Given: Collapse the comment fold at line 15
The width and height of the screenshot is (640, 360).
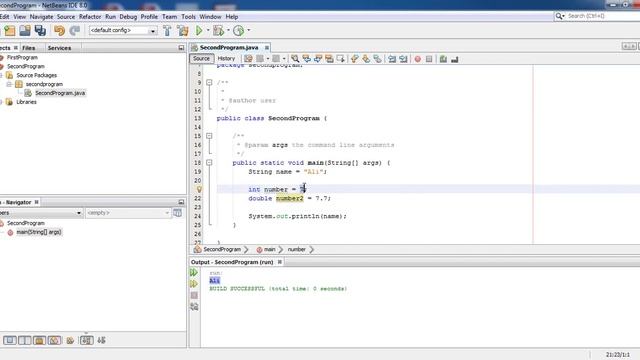Looking at the screenshot, I should pyautogui.click(x=209, y=136).
